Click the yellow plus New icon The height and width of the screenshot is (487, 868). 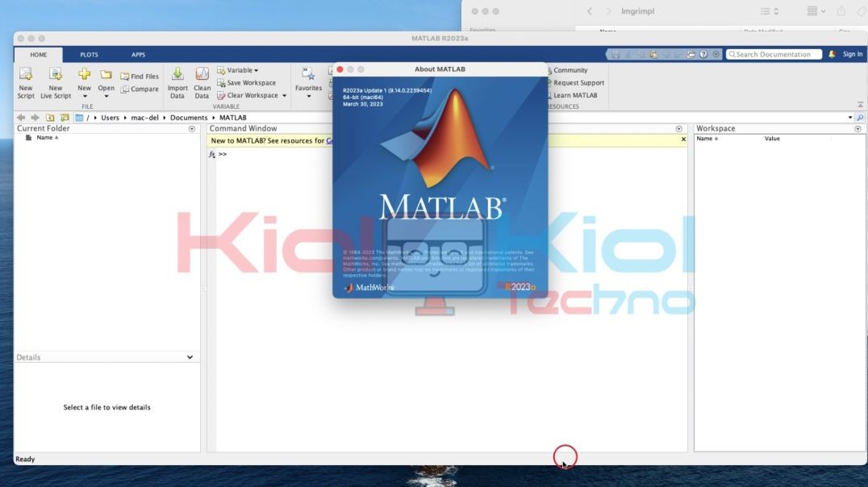84,73
